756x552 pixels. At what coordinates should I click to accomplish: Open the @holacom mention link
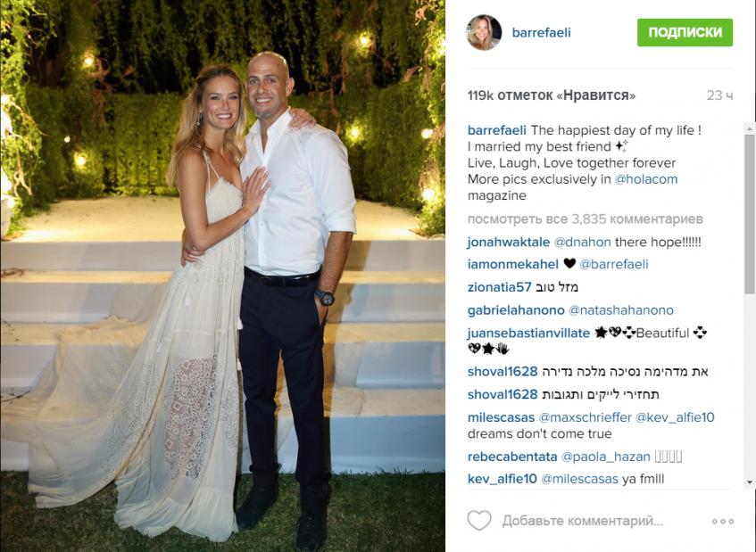646,179
